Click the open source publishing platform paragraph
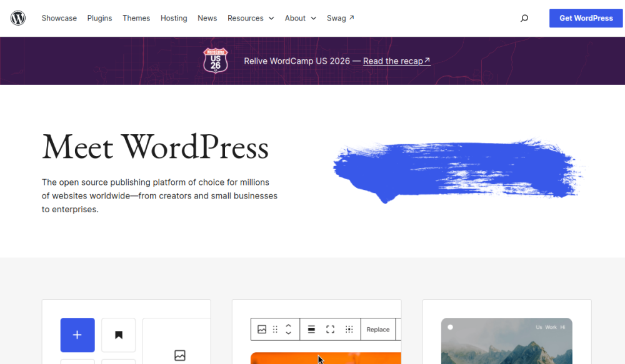This screenshot has height=364, width=625. pyautogui.click(x=159, y=195)
